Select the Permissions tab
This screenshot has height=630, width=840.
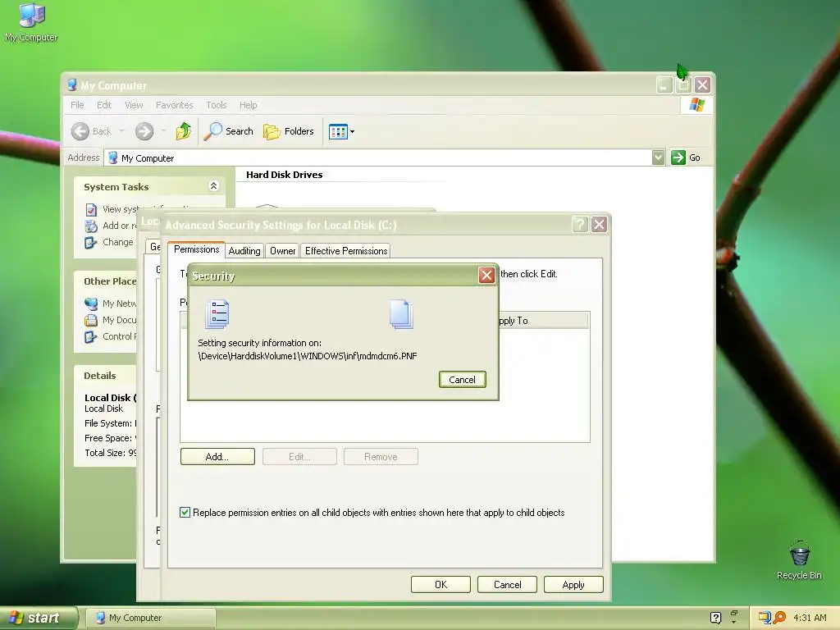tap(197, 249)
